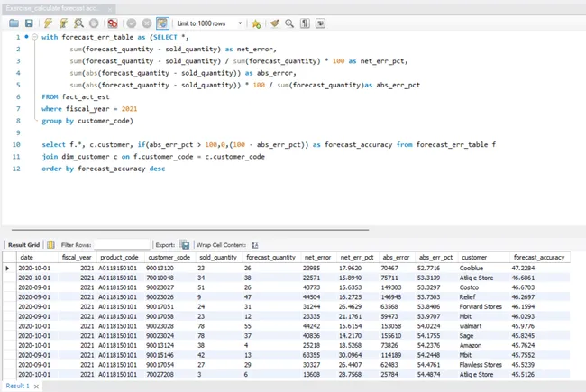Close the Result 1 tab

click(36, 387)
